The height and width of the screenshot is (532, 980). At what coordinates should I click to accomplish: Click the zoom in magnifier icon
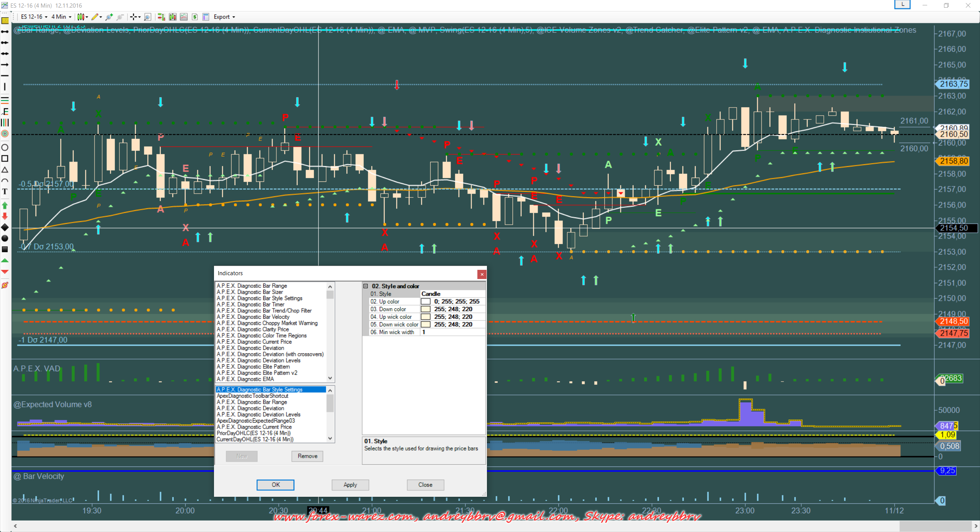(109, 17)
